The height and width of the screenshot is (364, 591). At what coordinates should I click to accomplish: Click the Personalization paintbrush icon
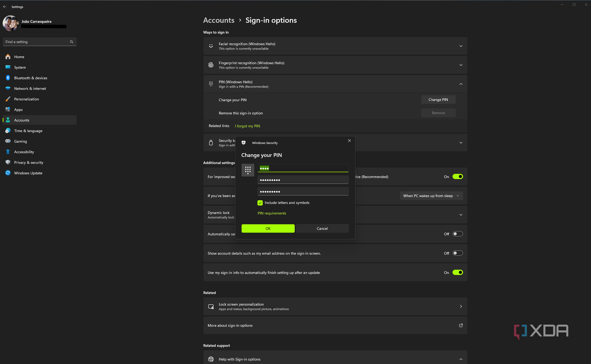click(8, 99)
